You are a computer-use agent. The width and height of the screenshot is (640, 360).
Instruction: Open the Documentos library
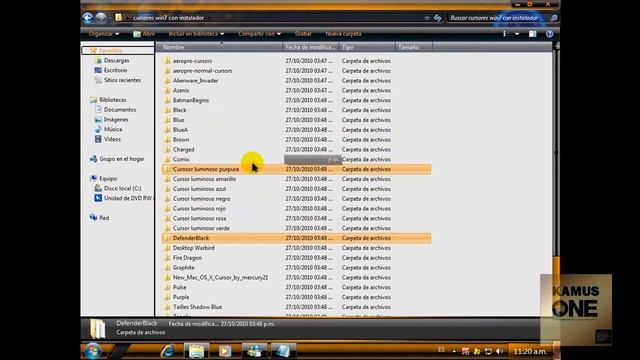120,109
